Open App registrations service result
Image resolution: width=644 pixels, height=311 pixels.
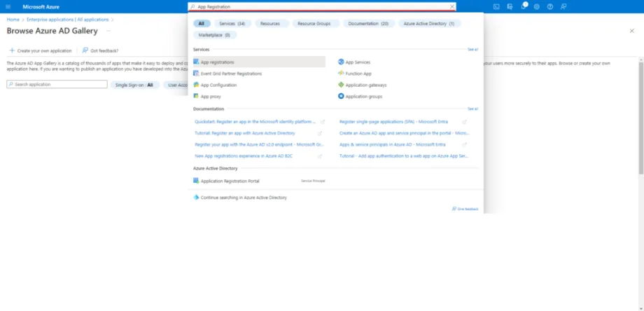pos(259,62)
